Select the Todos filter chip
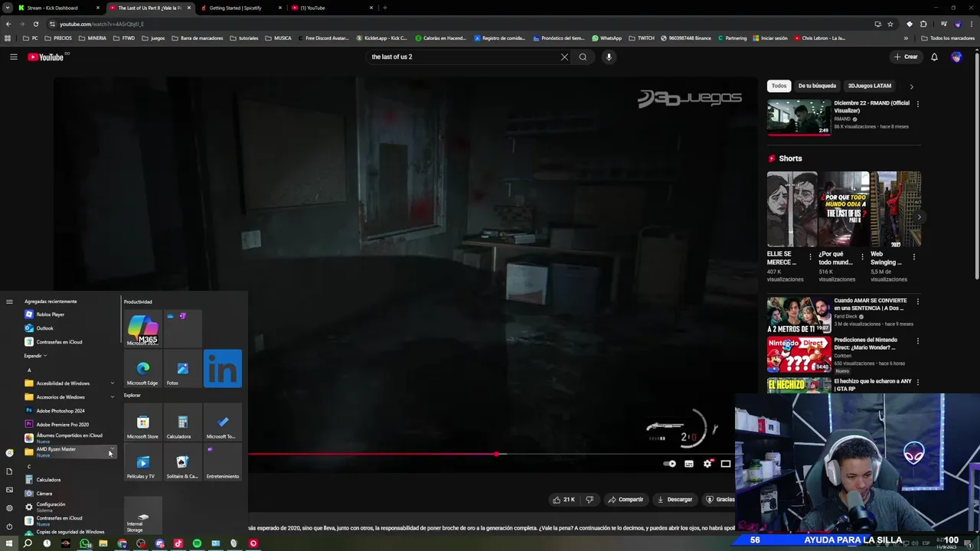The image size is (980, 551). [x=779, y=86]
